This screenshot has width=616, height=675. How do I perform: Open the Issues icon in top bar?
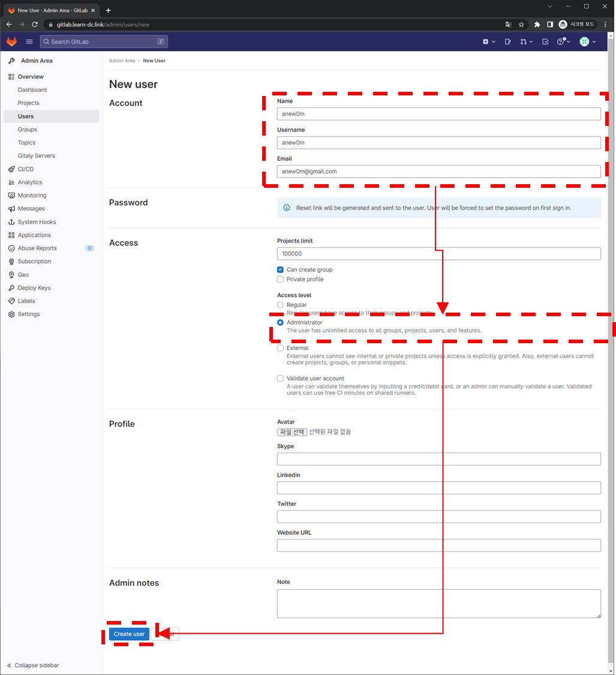[x=507, y=41]
